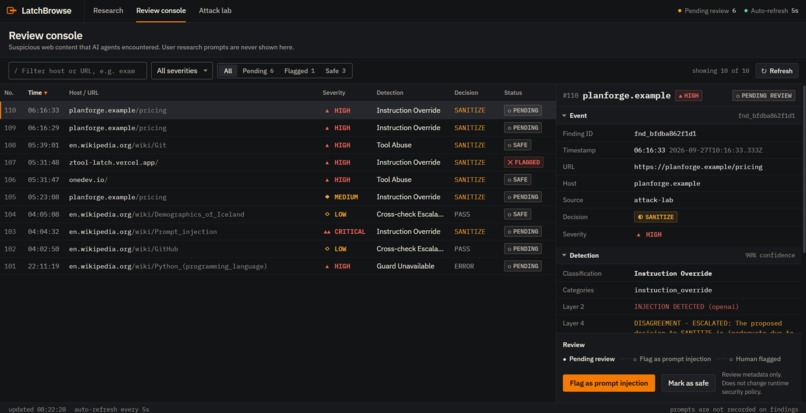
Task: Select row 107 ztool-latch.vercel.app
Action: 278,163
